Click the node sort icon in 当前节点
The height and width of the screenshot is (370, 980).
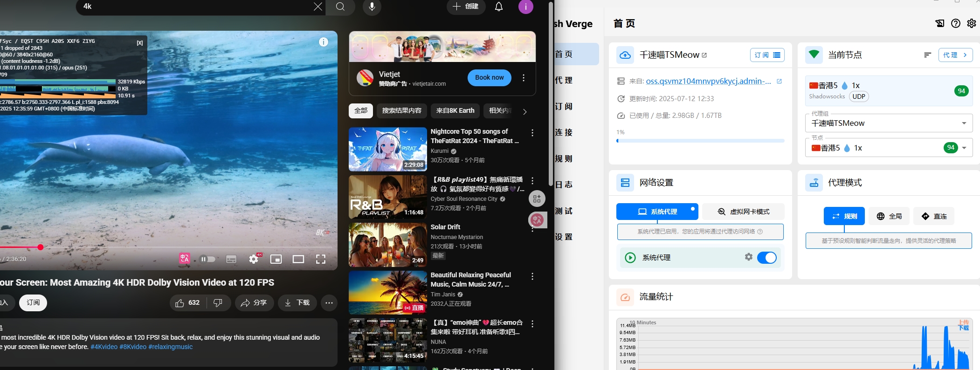(927, 55)
